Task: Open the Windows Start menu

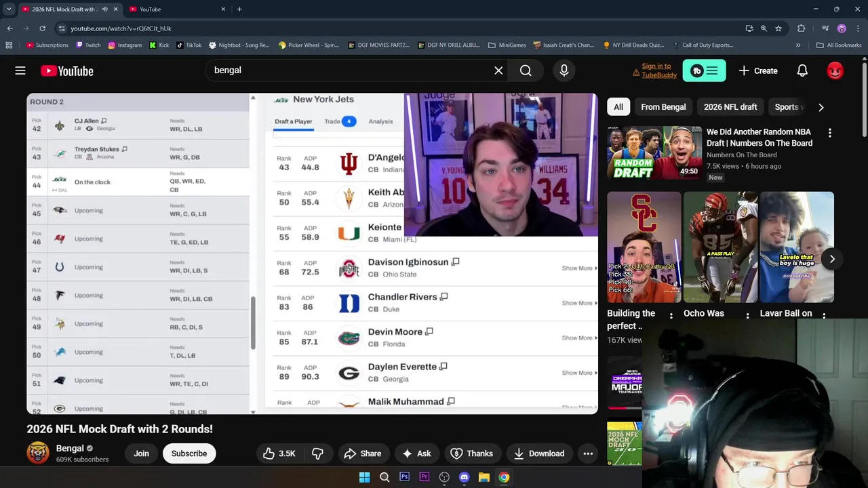Action: 364,477
